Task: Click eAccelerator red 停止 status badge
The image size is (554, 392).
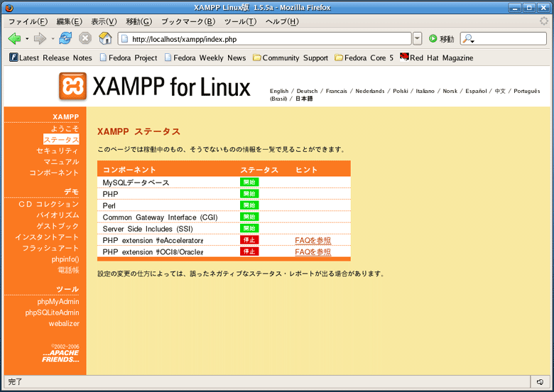Action: pyautogui.click(x=249, y=240)
